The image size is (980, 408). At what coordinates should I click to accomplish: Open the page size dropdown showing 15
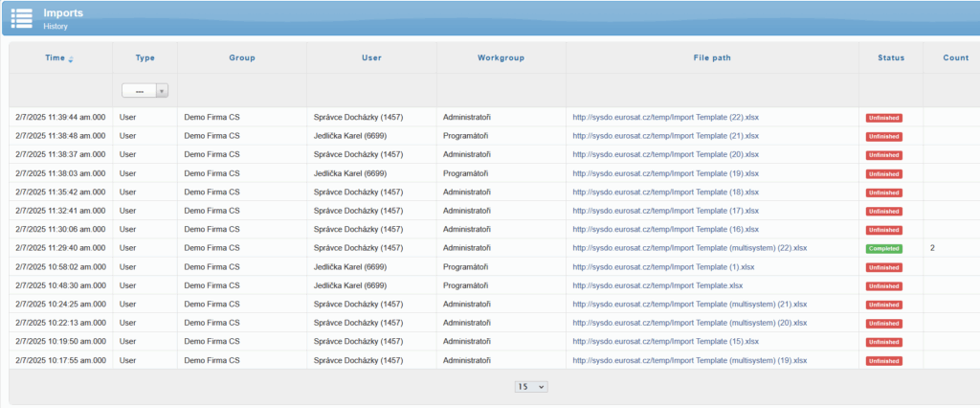pos(531,387)
